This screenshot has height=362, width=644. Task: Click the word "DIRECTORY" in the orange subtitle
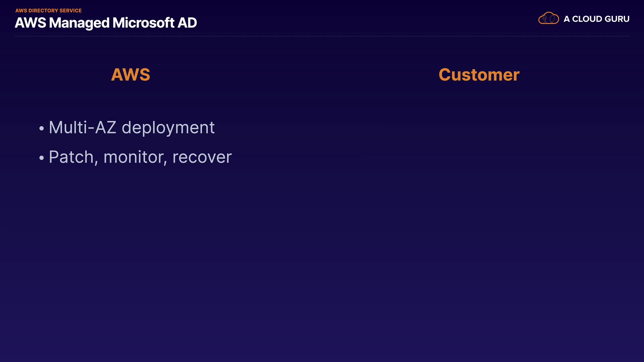(43, 11)
